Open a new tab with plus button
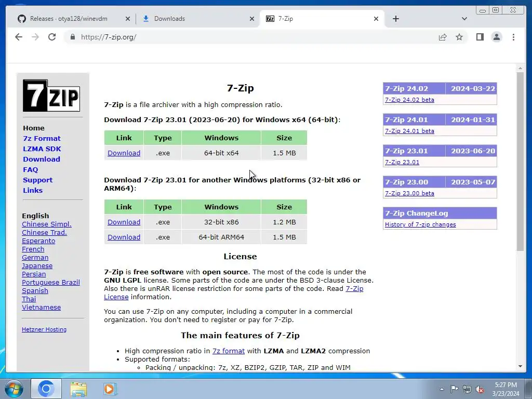This screenshot has height=399, width=532. click(395, 19)
